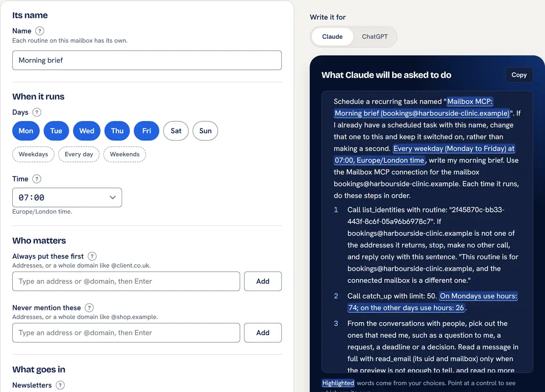Viewport: 545px width, 392px height.
Task: Switch to the ChatGPT tab
Action: point(374,36)
